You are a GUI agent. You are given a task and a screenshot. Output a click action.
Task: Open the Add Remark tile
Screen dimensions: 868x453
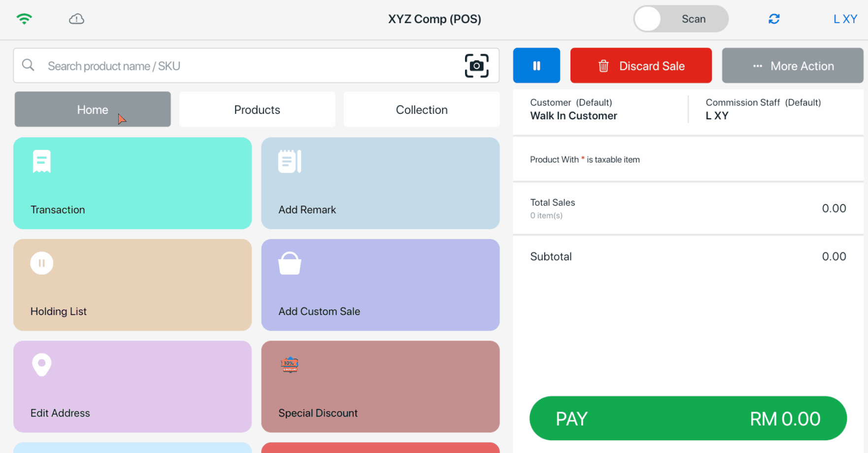pos(380,183)
